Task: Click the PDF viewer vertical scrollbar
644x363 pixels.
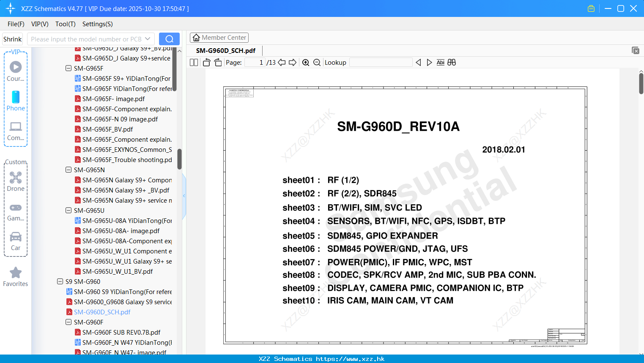Action: point(641,83)
